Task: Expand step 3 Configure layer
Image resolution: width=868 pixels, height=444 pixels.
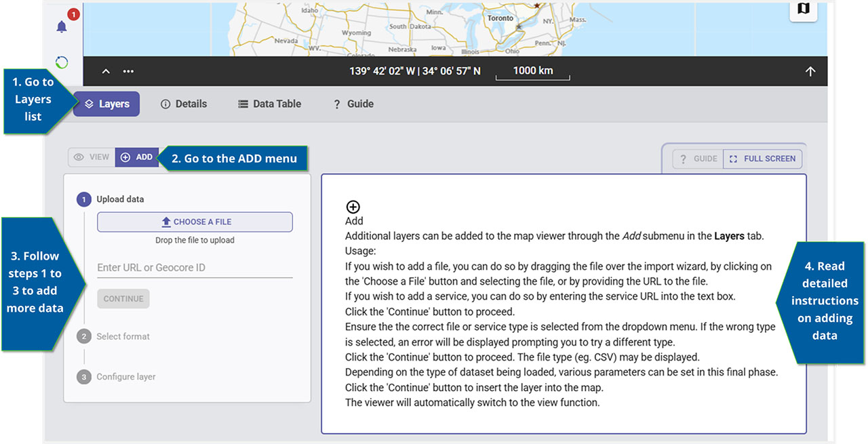Action: (x=125, y=377)
